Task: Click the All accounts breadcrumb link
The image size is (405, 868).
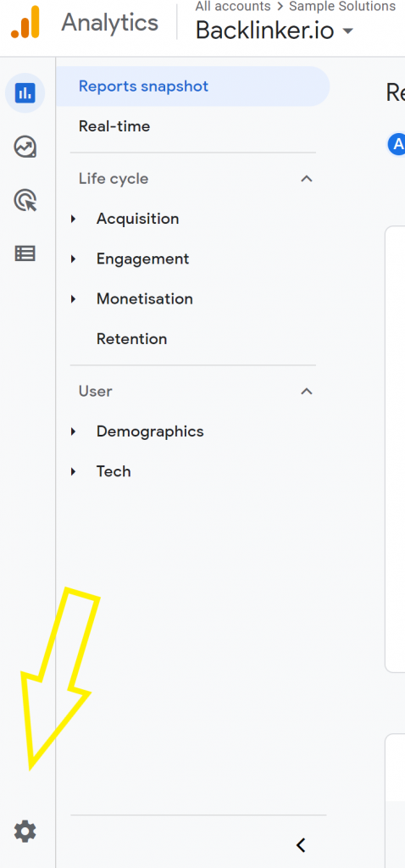Action: tap(233, 7)
